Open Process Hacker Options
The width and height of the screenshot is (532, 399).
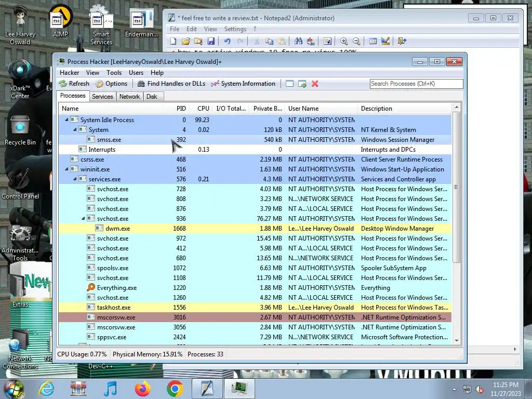(x=111, y=84)
